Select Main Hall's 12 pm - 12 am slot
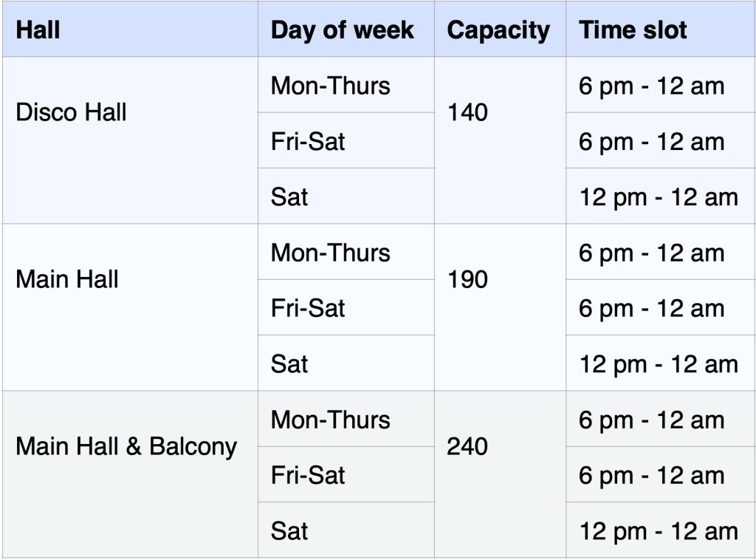Image resolution: width=756 pixels, height=560 pixels. [658, 363]
